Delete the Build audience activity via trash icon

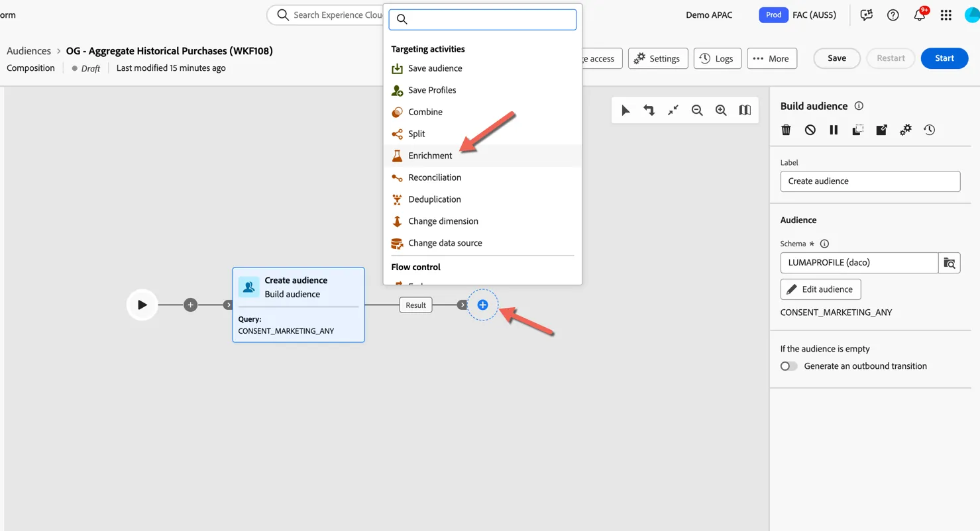click(x=787, y=130)
